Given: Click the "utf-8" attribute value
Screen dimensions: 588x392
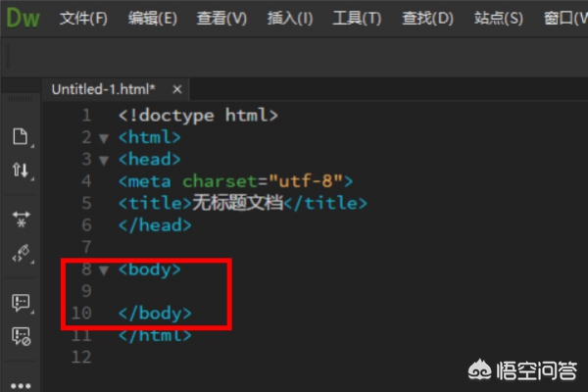Looking at the screenshot, I should 306,181.
